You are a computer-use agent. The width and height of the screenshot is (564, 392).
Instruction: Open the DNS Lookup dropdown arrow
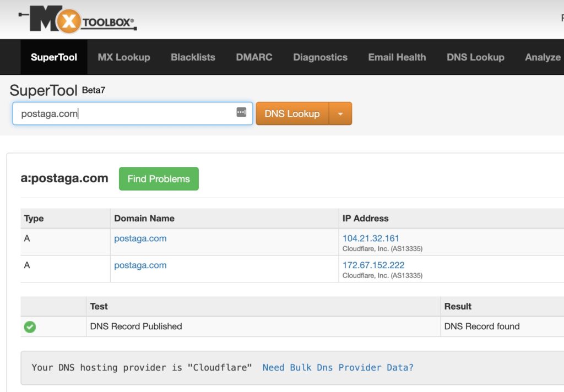340,113
